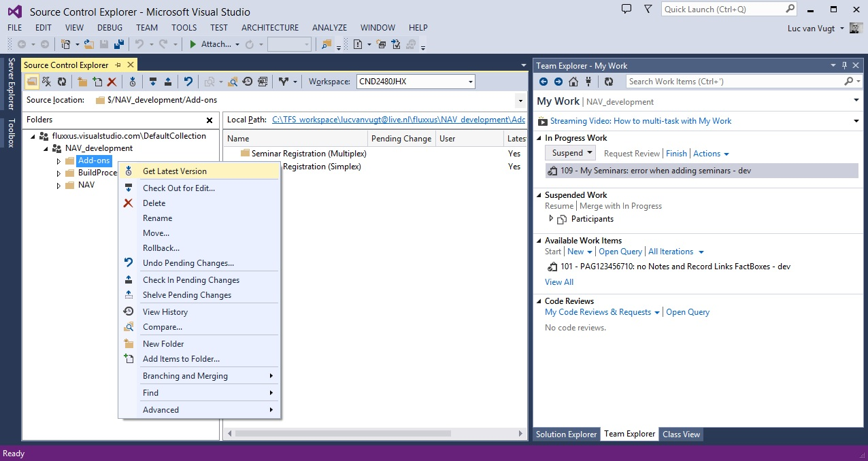Open the Advanced submenu
Image resolution: width=868 pixels, height=461 pixels.
pos(199,410)
